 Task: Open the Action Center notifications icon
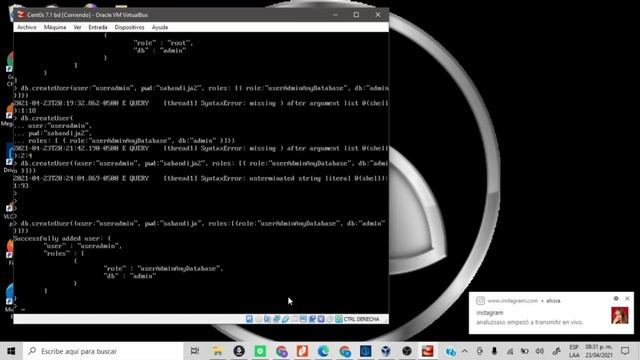625,351
